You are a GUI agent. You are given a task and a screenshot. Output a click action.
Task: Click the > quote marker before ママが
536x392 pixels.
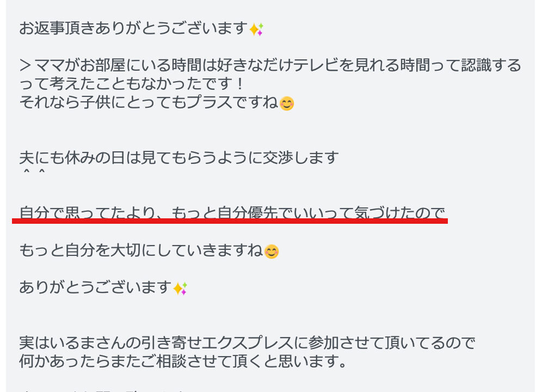(x=26, y=65)
